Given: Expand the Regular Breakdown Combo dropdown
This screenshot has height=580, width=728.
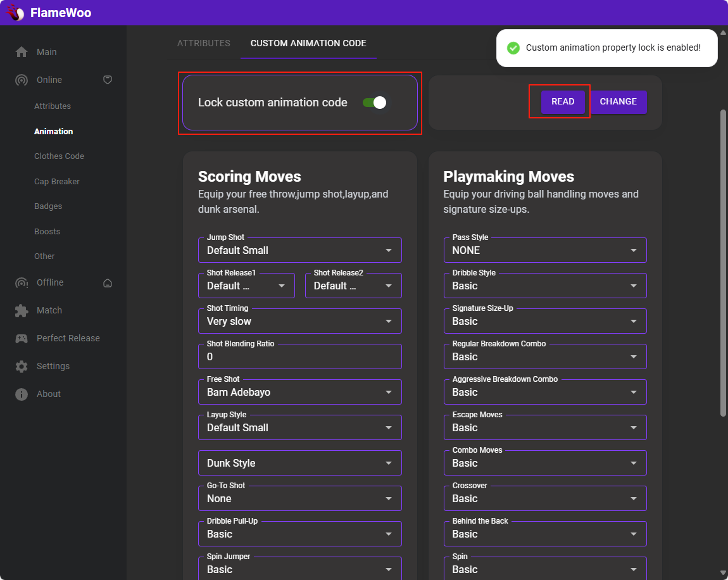Looking at the screenshot, I should [545, 356].
